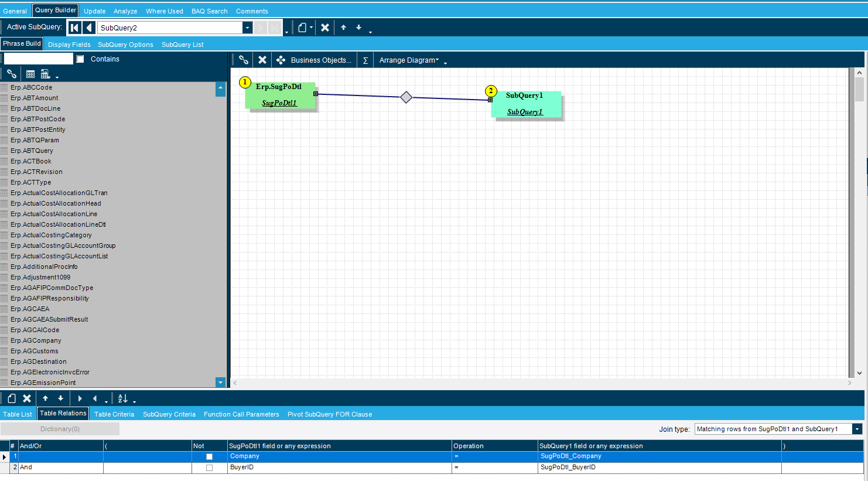Screen dimensions: 868x481
Task: Sort rows with the A-Z icon
Action: click(x=122, y=398)
